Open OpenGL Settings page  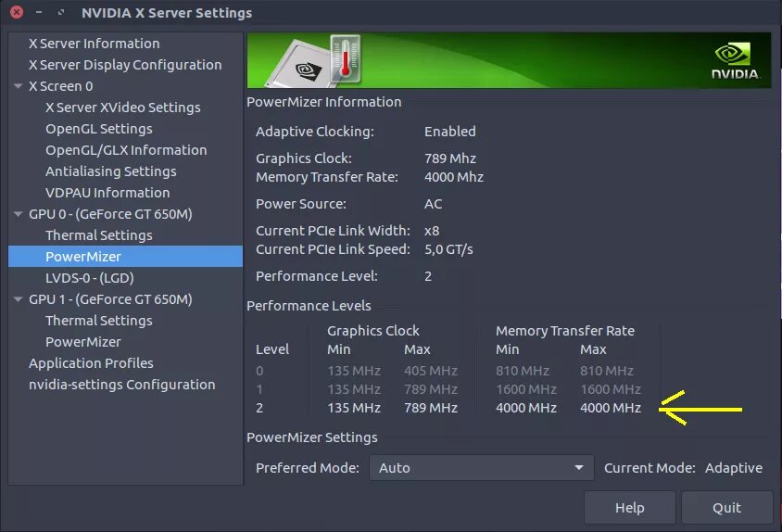pos(99,129)
